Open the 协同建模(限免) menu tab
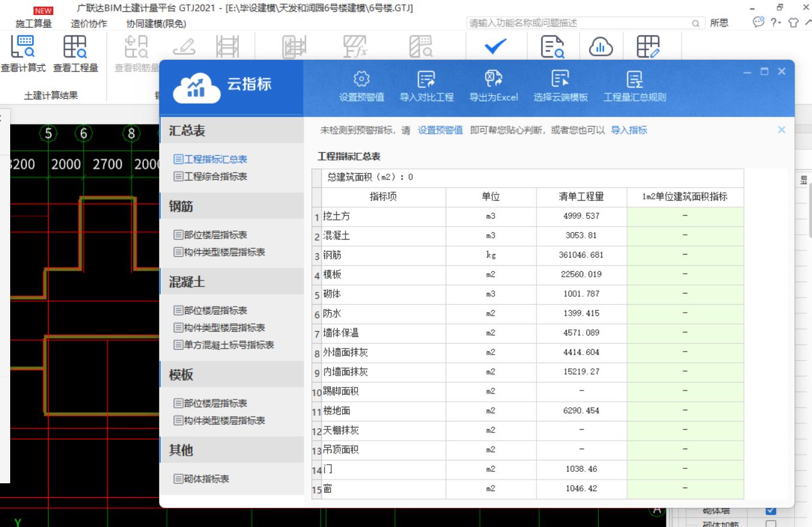The width and height of the screenshot is (812, 527). 156,23
